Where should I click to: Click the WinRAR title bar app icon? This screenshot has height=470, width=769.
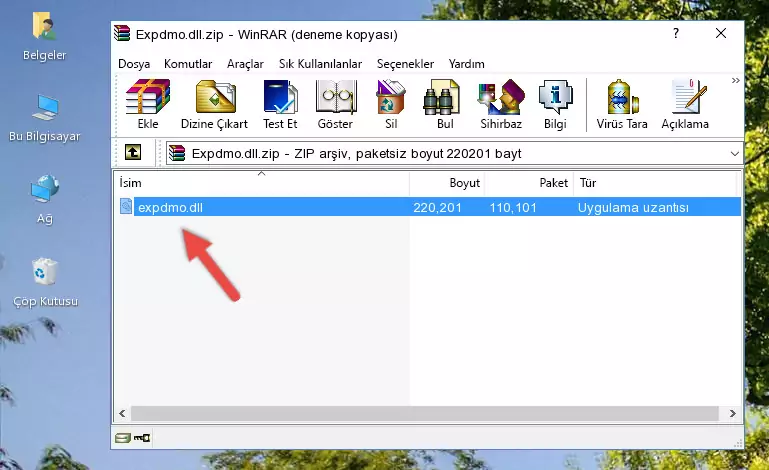click(122, 33)
